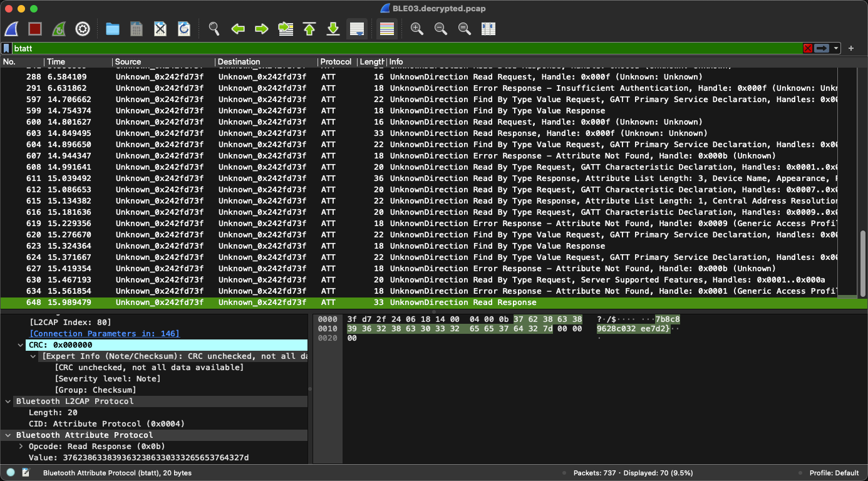Open capture options gear icon
The width and height of the screenshot is (868, 481).
pyautogui.click(x=83, y=29)
